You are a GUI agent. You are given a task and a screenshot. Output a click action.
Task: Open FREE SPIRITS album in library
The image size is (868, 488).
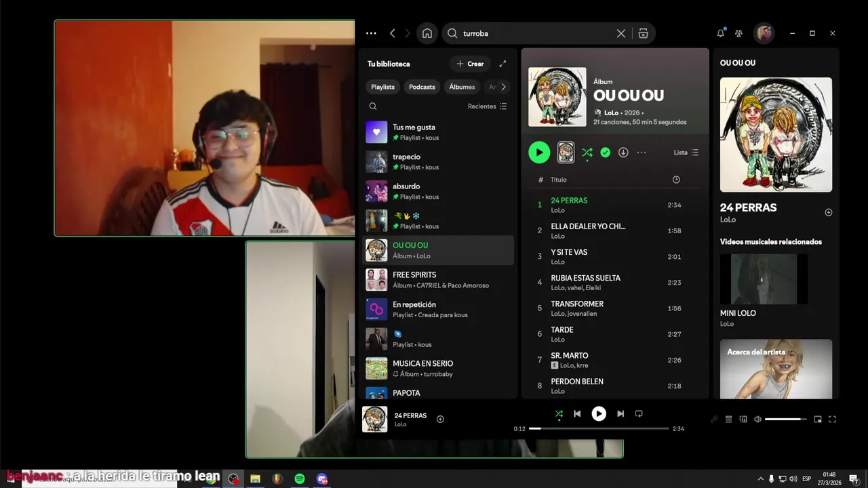click(438, 280)
